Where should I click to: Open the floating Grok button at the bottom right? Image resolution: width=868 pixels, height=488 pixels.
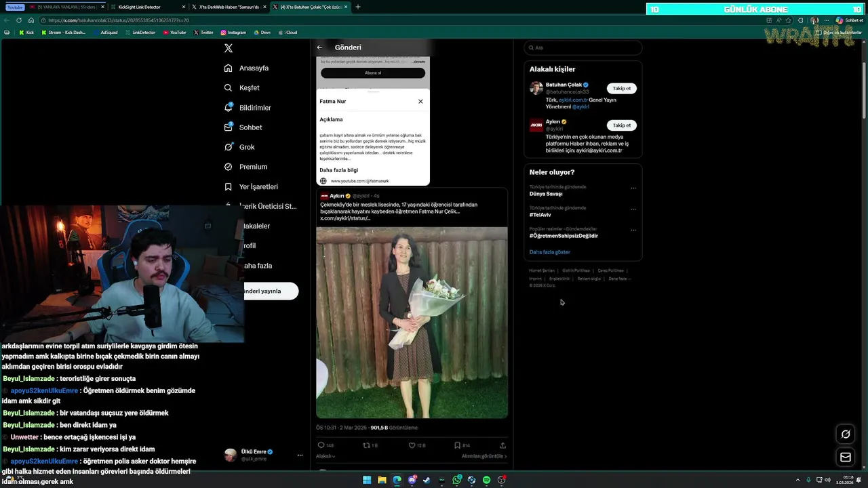tap(846, 434)
